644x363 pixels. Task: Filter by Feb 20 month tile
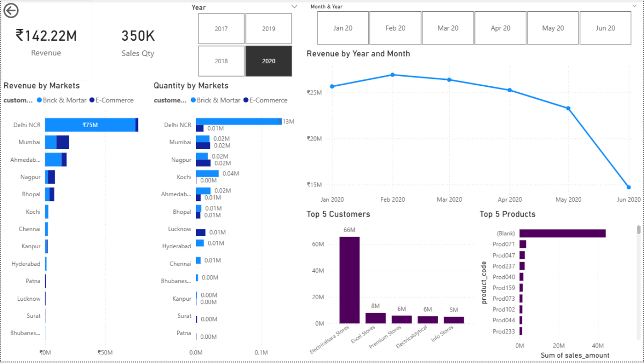pyautogui.click(x=396, y=28)
